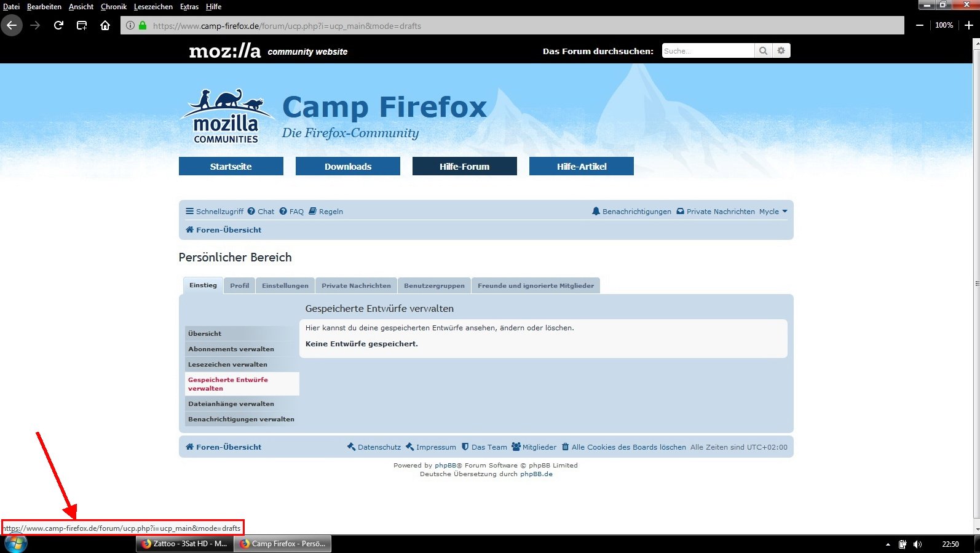Go to Foren-Übersicht in the footer bar
Viewport: 980px width, 553px height.
224,447
